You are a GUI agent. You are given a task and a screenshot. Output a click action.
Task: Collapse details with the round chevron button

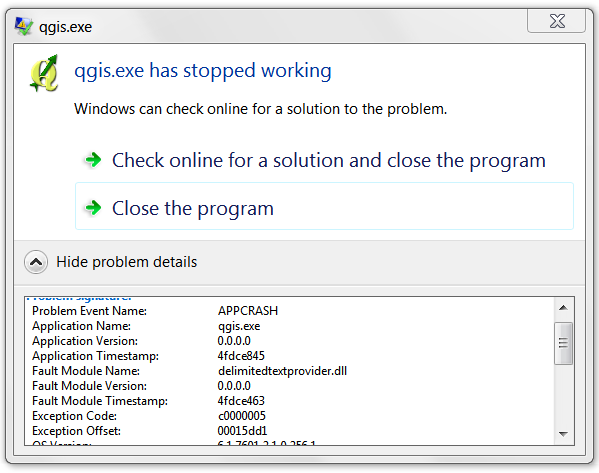coord(36,262)
